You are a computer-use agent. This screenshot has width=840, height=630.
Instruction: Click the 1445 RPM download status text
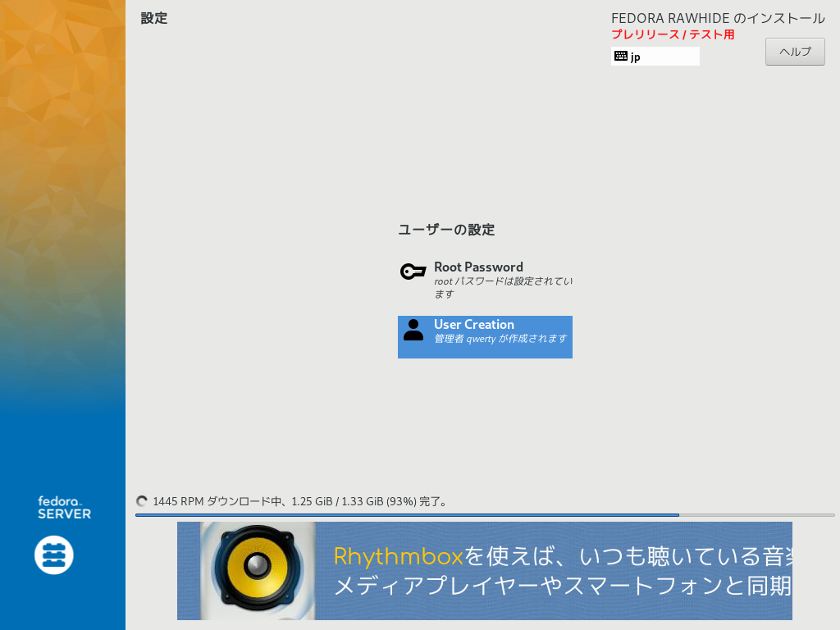[300, 501]
